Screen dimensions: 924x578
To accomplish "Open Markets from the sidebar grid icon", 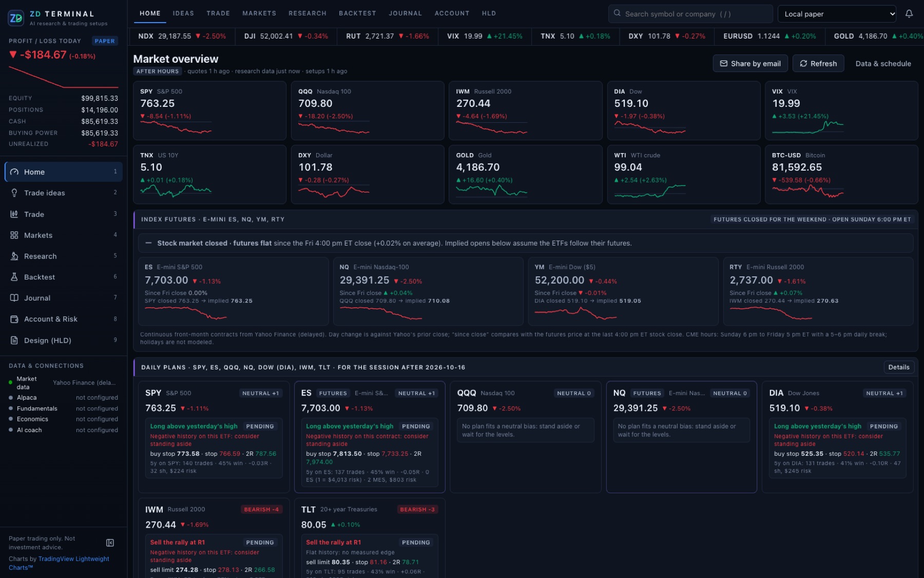I will [14, 235].
